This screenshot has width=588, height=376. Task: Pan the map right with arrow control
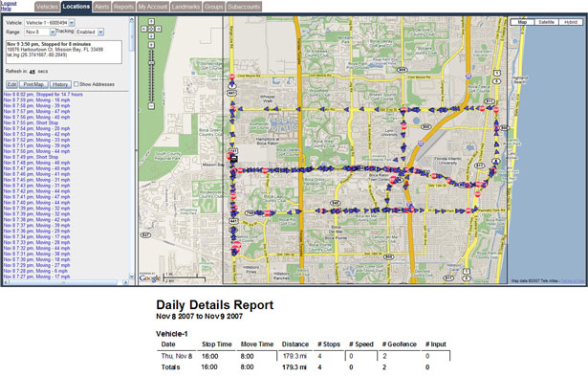[x=159, y=29]
